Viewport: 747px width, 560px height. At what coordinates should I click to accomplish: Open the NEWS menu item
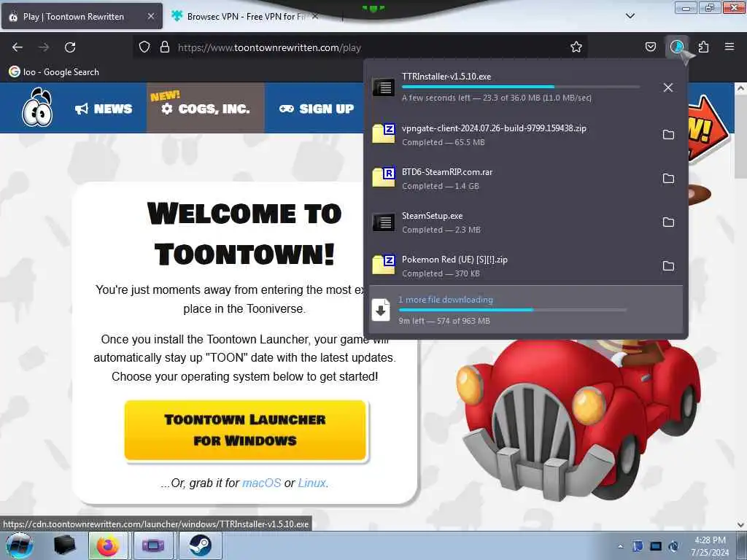(x=104, y=109)
